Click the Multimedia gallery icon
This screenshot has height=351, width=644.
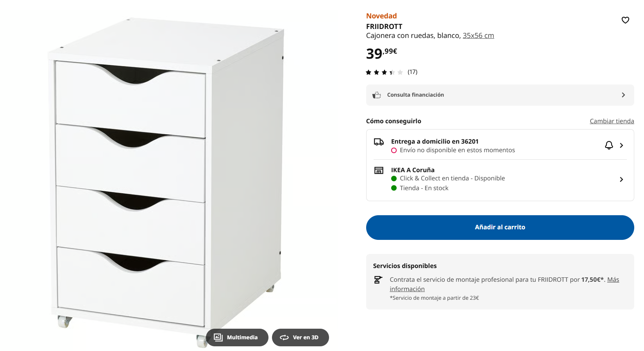click(218, 337)
